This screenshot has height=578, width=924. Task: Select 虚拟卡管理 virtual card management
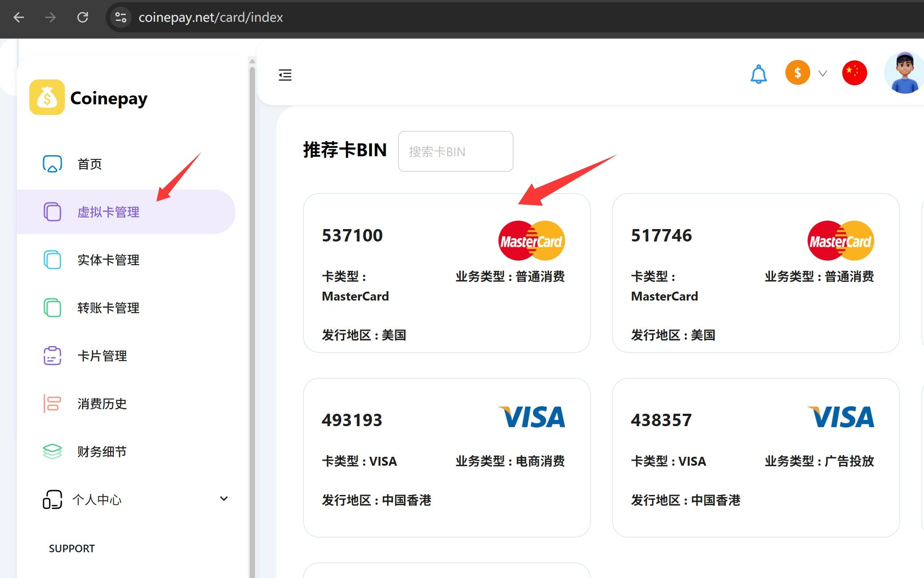tap(108, 212)
